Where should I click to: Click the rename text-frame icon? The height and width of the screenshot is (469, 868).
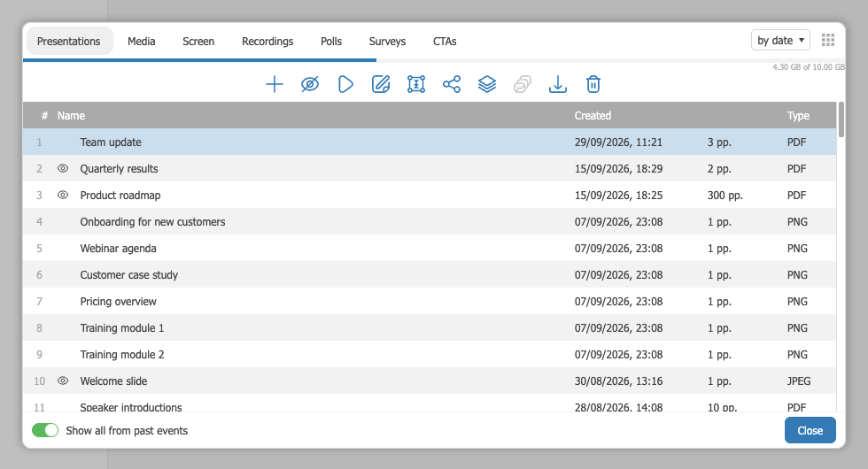tap(416, 85)
